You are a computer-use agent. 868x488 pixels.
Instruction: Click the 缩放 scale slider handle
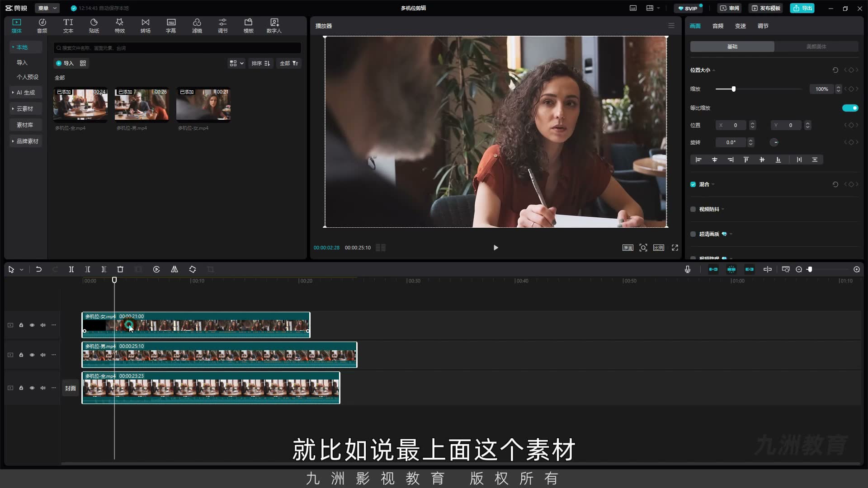coord(734,89)
